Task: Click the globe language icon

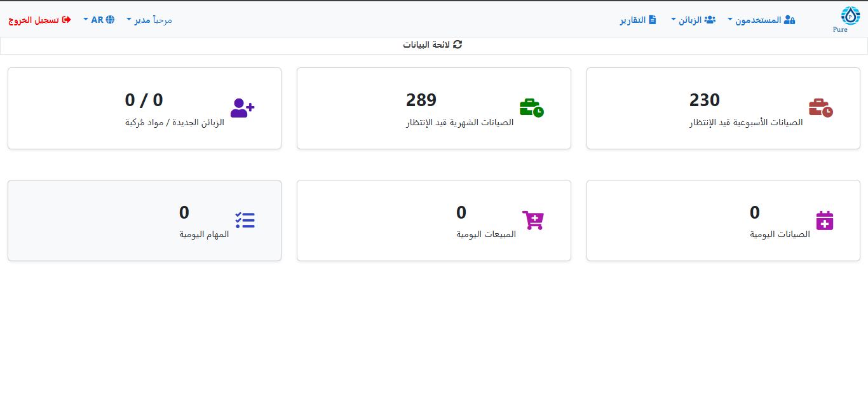Action: (111, 20)
